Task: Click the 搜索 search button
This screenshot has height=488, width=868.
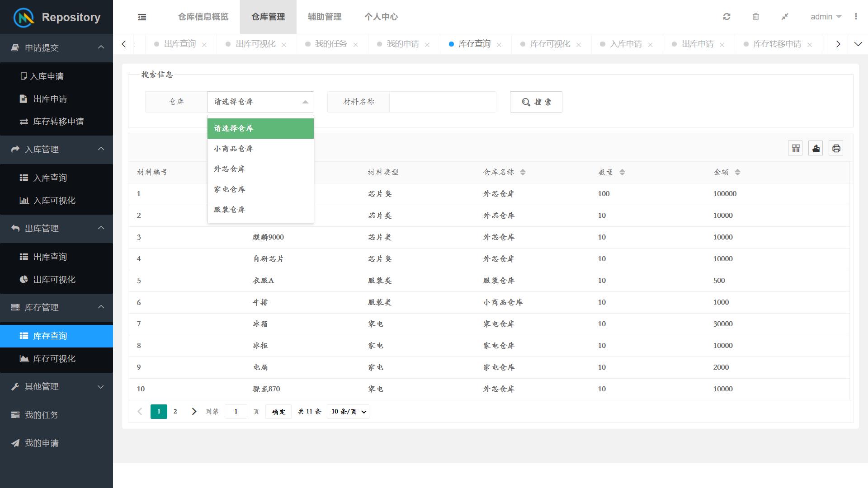Action: coord(536,102)
